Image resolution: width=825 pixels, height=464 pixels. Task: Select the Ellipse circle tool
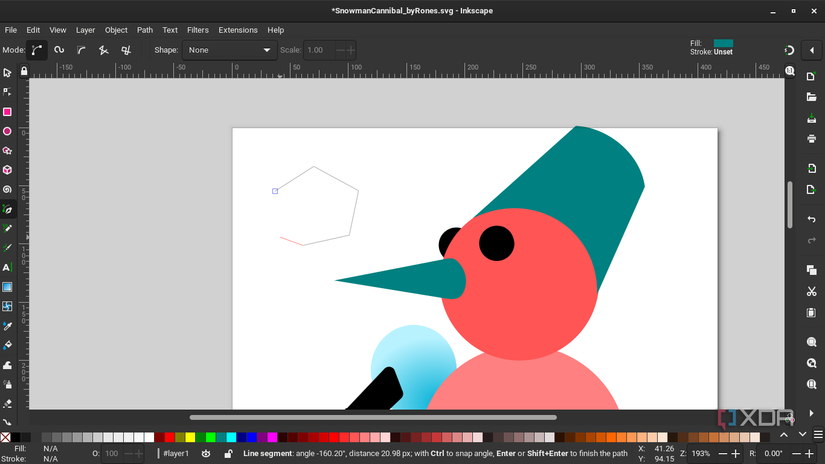coord(7,131)
